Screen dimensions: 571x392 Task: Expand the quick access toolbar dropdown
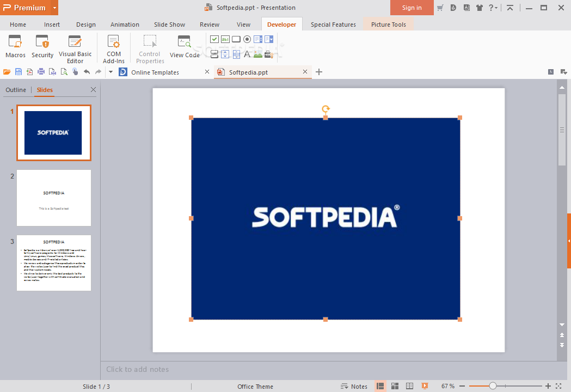point(110,72)
